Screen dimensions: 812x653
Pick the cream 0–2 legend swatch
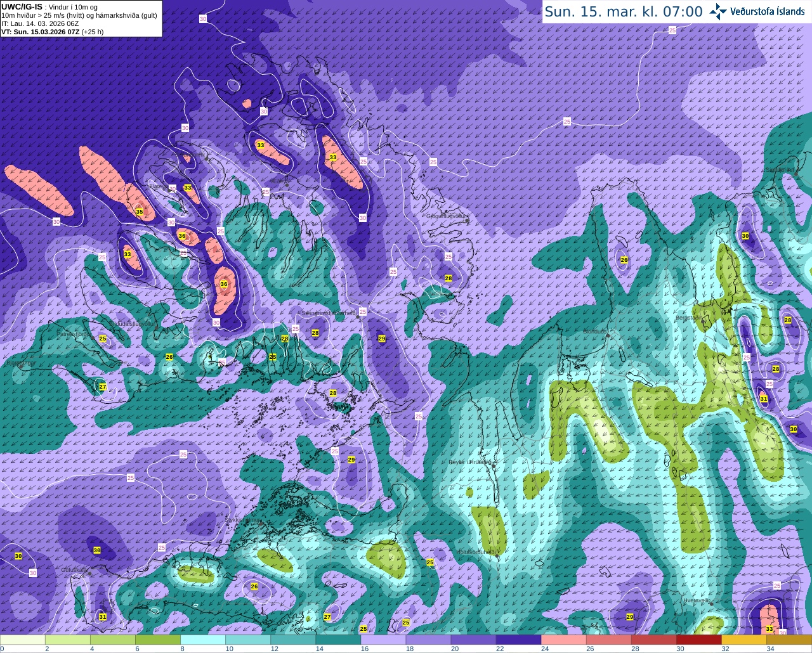(x=23, y=640)
